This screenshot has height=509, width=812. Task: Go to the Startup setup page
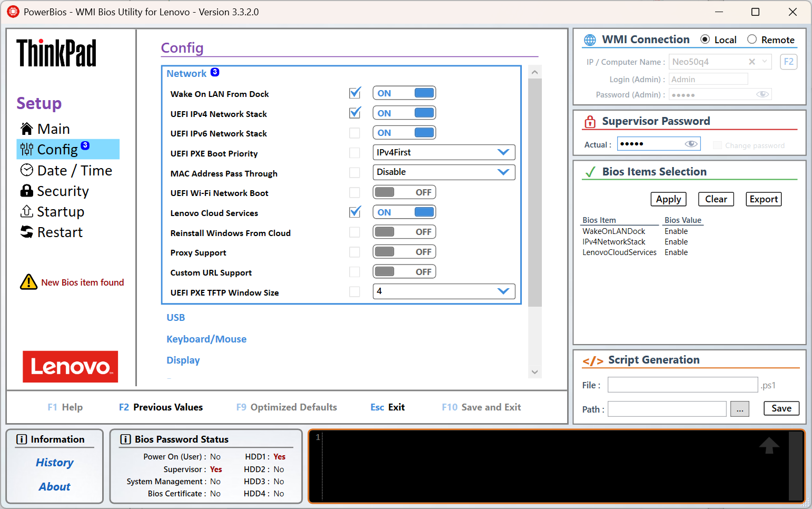tap(60, 212)
